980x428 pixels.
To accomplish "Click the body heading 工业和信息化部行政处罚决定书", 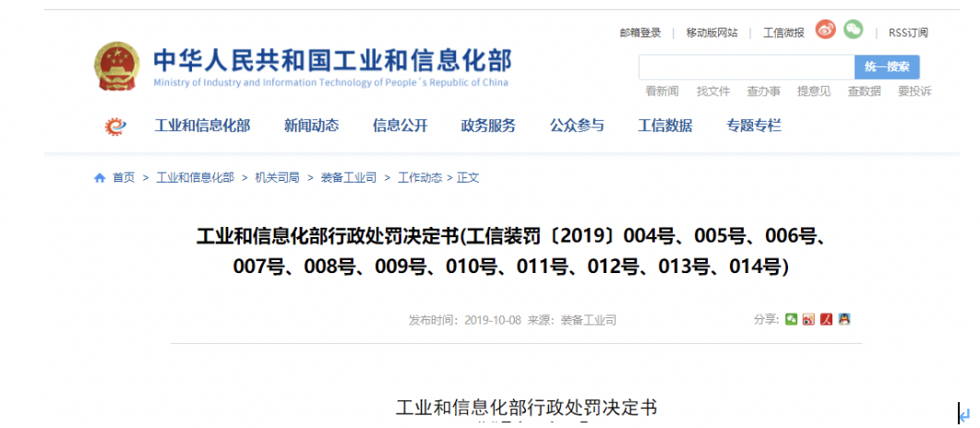I will (526, 408).
